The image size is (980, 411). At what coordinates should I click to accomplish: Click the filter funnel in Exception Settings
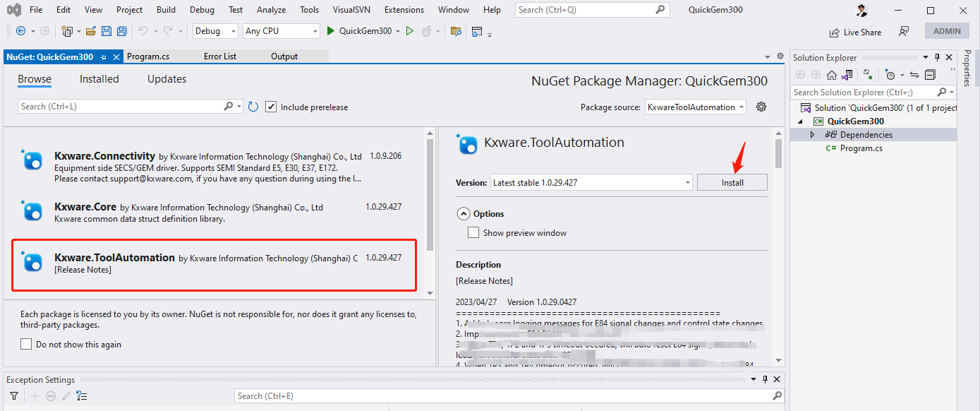point(13,396)
